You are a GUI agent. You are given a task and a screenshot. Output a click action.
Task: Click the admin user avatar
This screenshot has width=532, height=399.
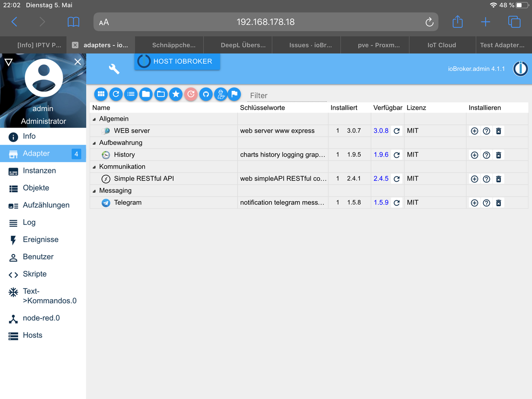click(43, 78)
